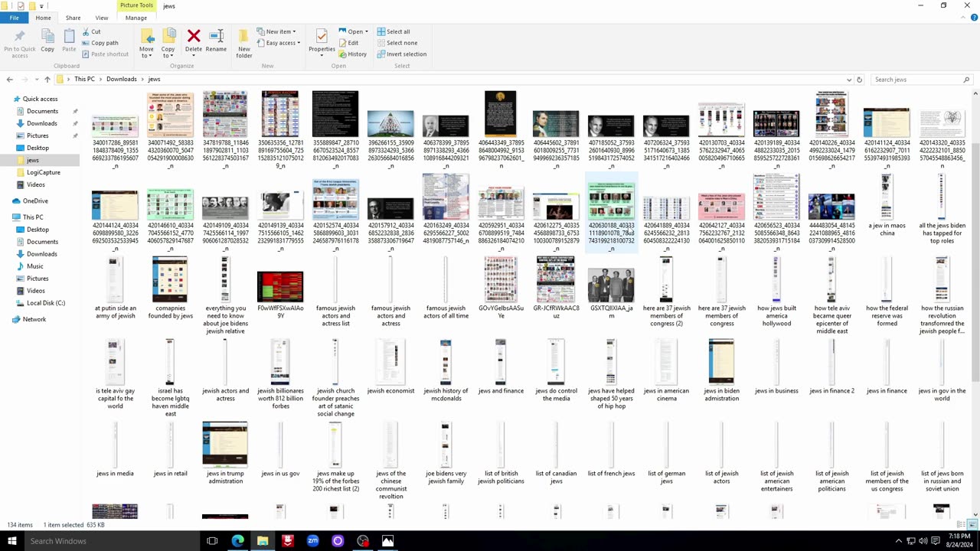Click Edit in the Open group
The width and height of the screenshot is (980, 551).
click(348, 43)
